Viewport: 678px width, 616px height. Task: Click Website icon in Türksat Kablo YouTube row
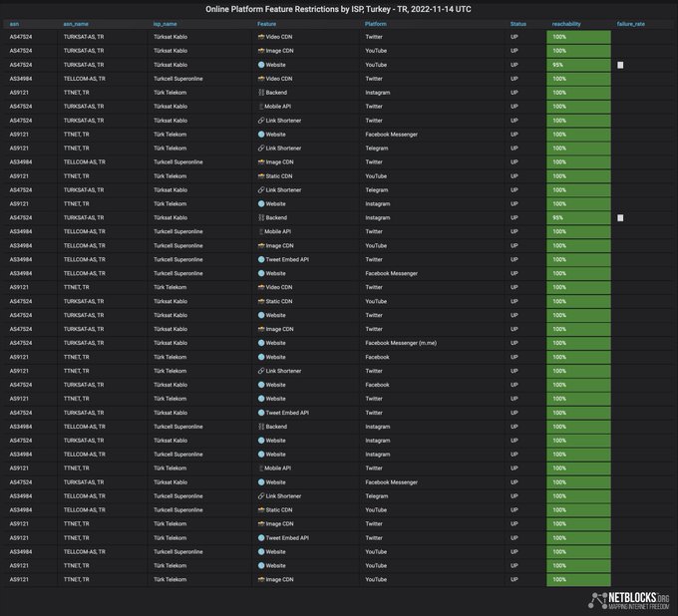coord(261,65)
